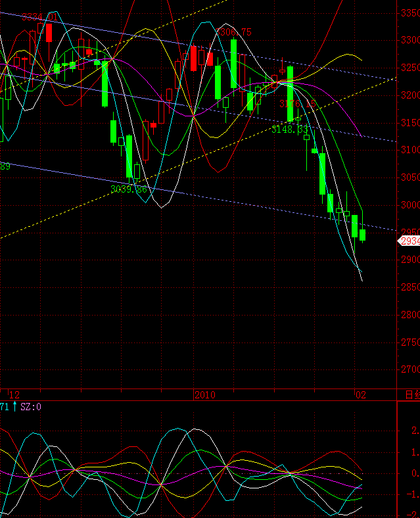Viewport: 420px width, 518px height.
Task: Click the 3250 price axis value
Action: coord(410,68)
